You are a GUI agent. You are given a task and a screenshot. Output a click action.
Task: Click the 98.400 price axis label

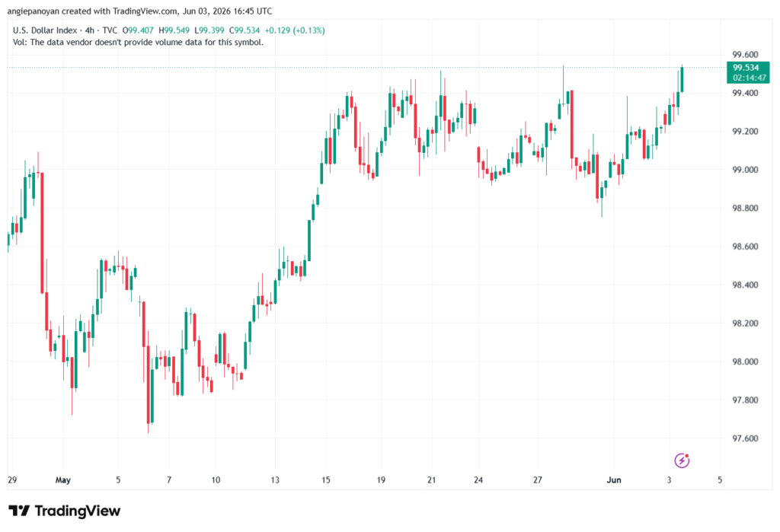pyautogui.click(x=745, y=285)
